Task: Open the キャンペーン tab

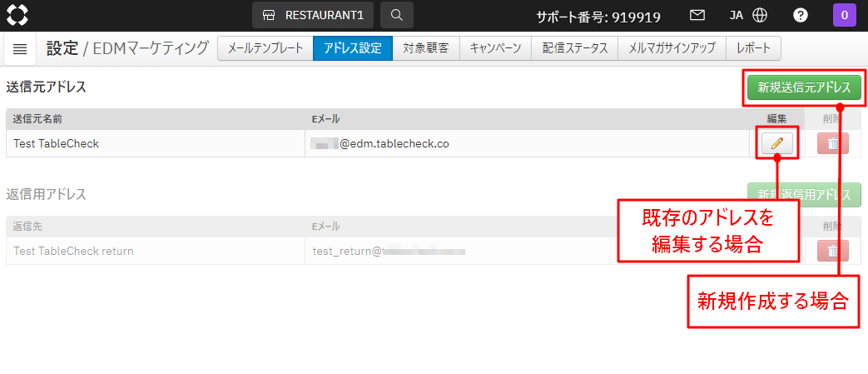Action: 495,48
